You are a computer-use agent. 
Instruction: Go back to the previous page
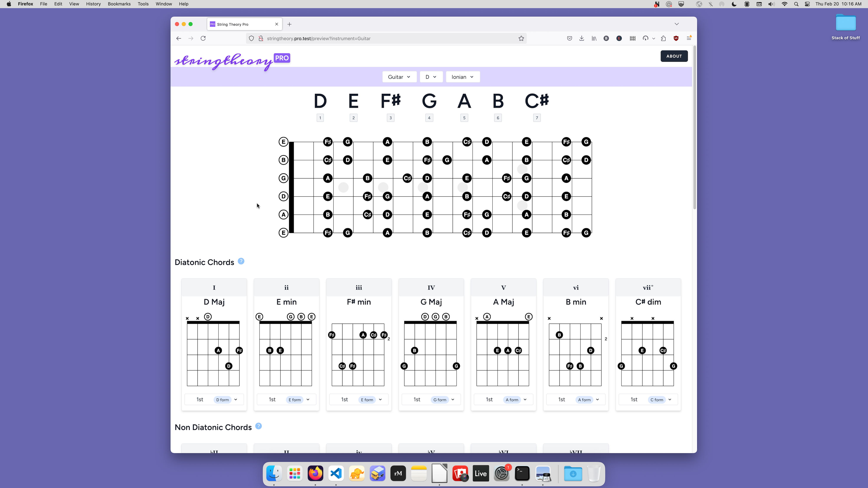coord(179,38)
